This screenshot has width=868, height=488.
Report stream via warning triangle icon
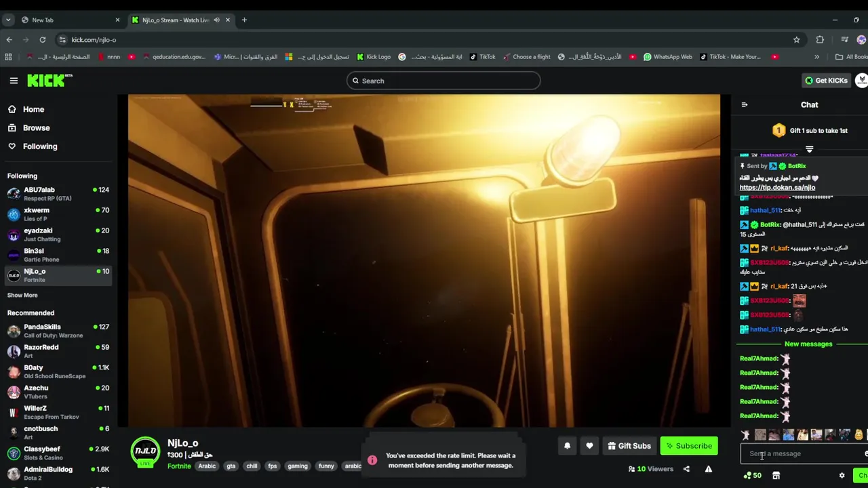pyautogui.click(x=709, y=469)
